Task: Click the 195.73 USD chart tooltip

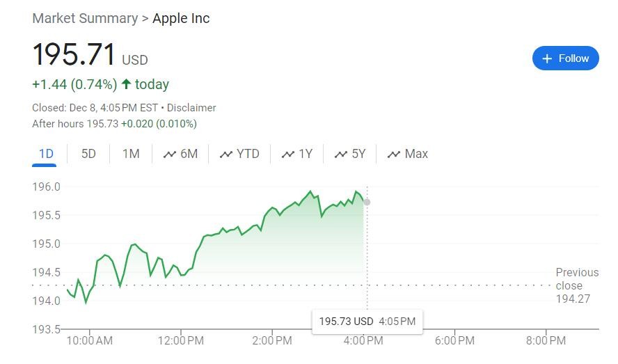Action: (x=367, y=322)
